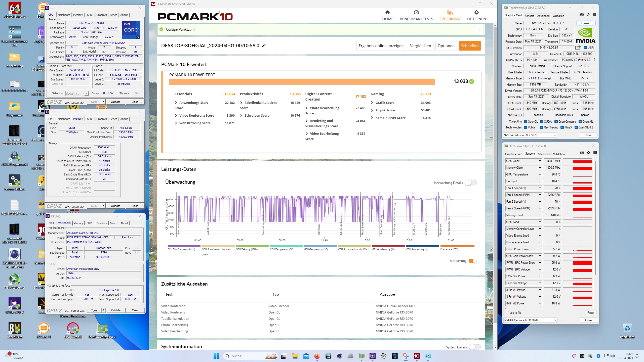
Task: Open hamburger menu in upper GPU-Z window
Action: pos(594,15)
